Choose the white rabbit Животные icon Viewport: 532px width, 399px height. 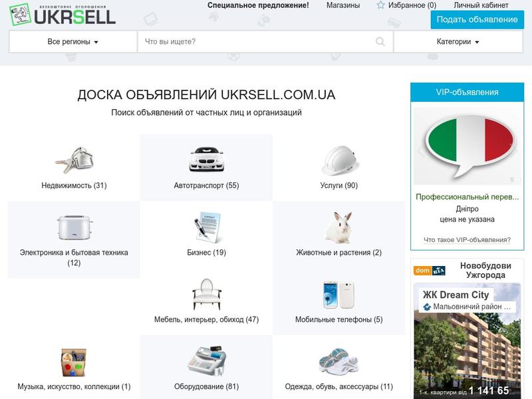(x=338, y=227)
